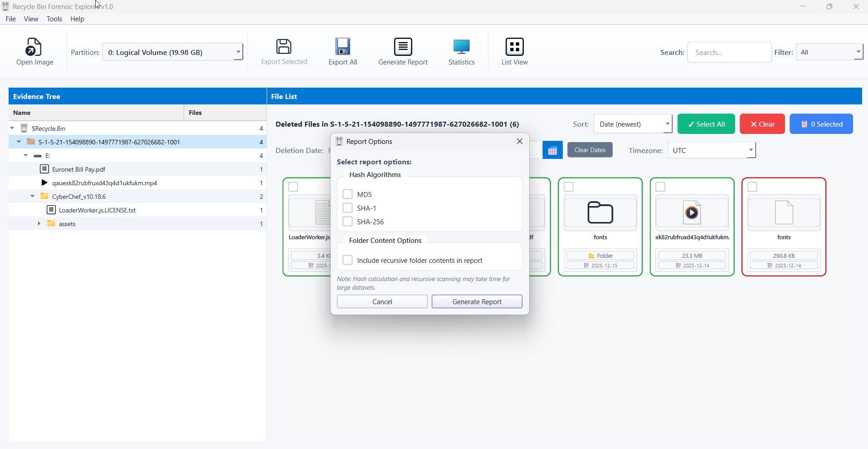Click the green Select All button
The image size is (868, 449).
pos(706,124)
